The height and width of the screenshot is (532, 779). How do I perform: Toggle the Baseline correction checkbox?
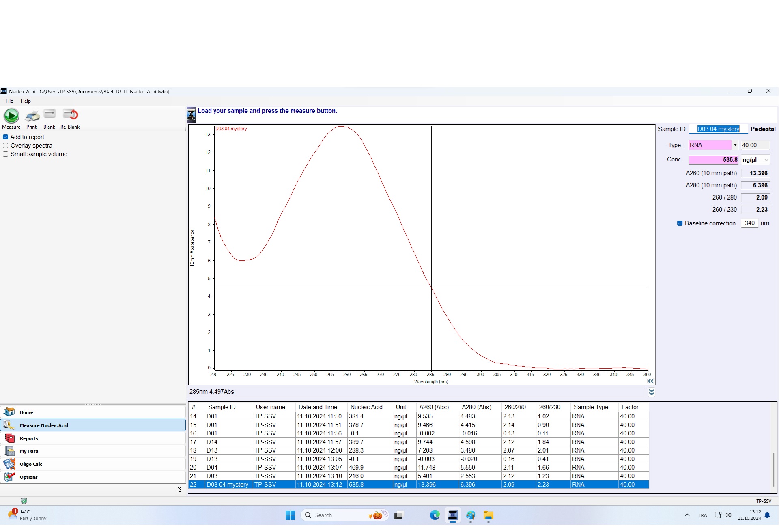coord(680,223)
